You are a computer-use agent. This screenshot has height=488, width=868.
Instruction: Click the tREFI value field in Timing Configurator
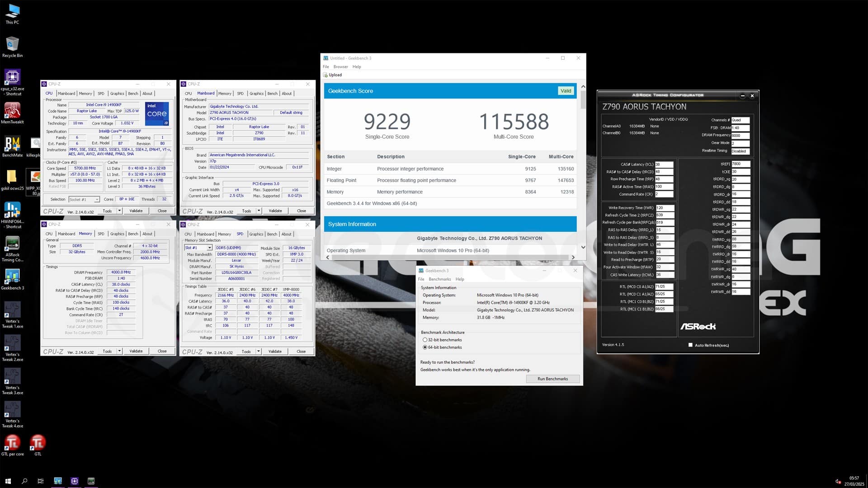coord(741,164)
